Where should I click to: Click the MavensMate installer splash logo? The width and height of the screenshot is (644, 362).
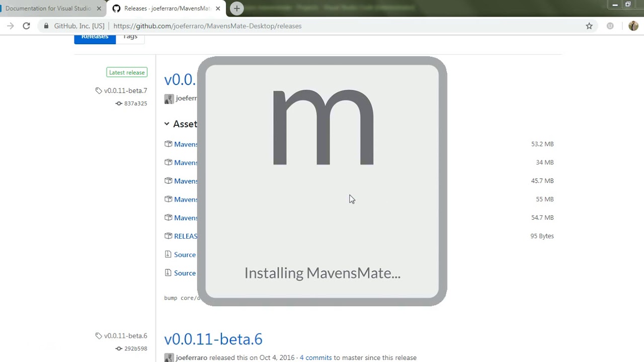(323, 128)
